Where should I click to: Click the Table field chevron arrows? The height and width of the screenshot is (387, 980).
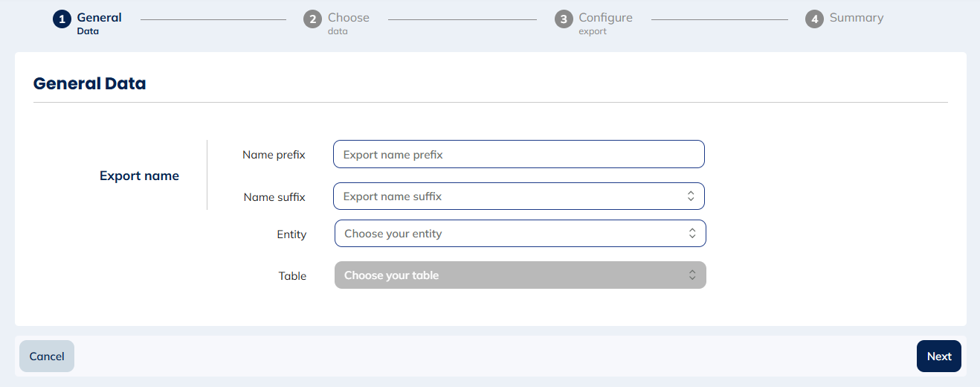point(692,275)
